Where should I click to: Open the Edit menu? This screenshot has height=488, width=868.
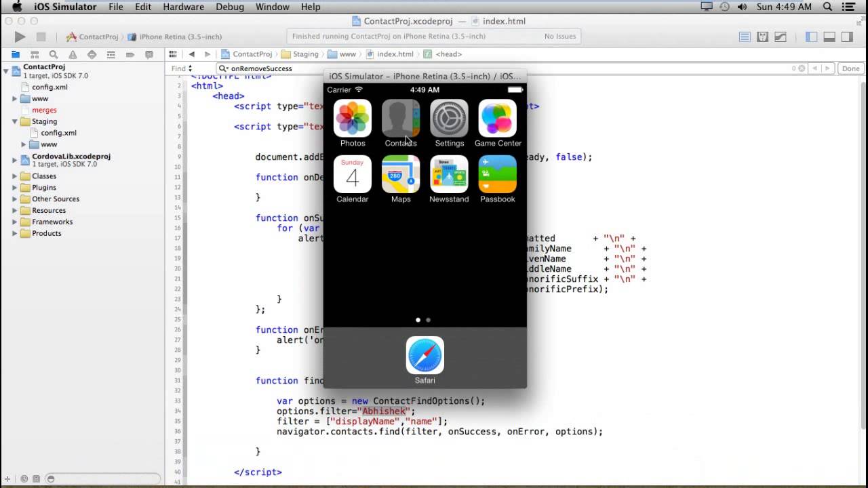pyautogui.click(x=143, y=7)
